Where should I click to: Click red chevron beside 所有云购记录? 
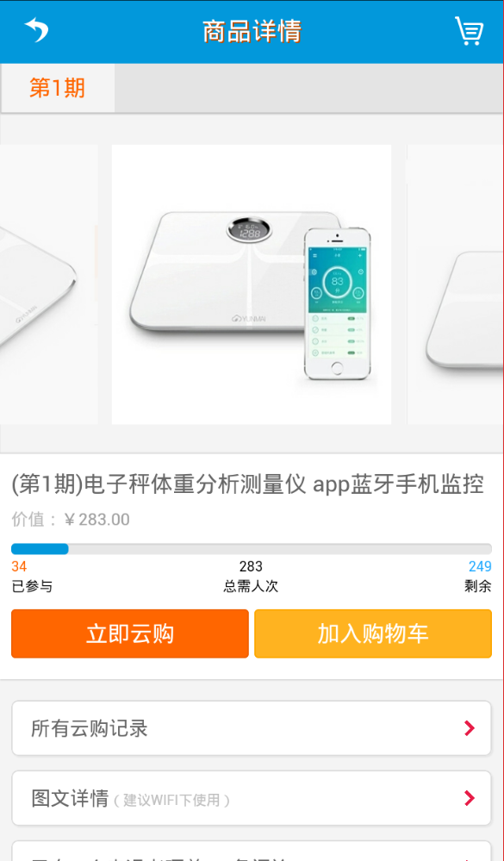pos(469,728)
